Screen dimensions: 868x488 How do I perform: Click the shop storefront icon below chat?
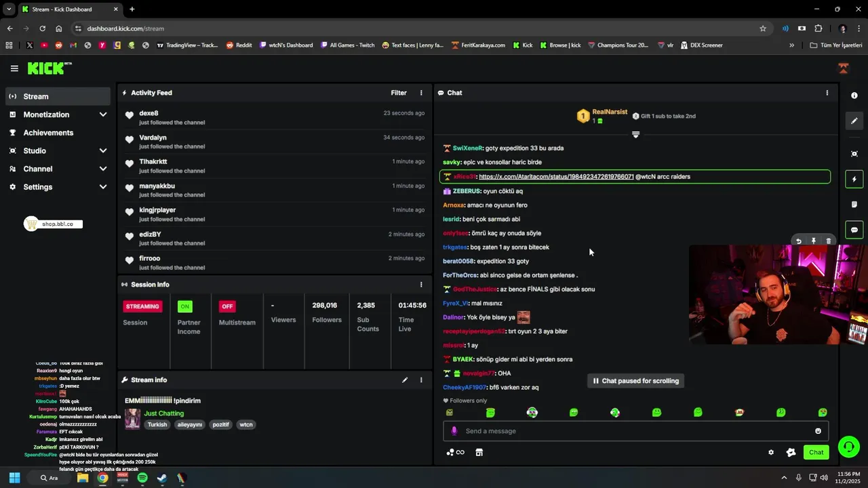pyautogui.click(x=479, y=453)
